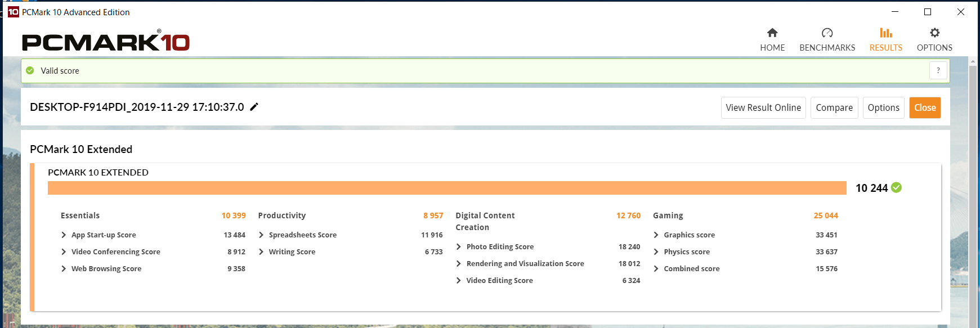
Task: Click the green check beside score 10 244
Action: [x=897, y=187]
